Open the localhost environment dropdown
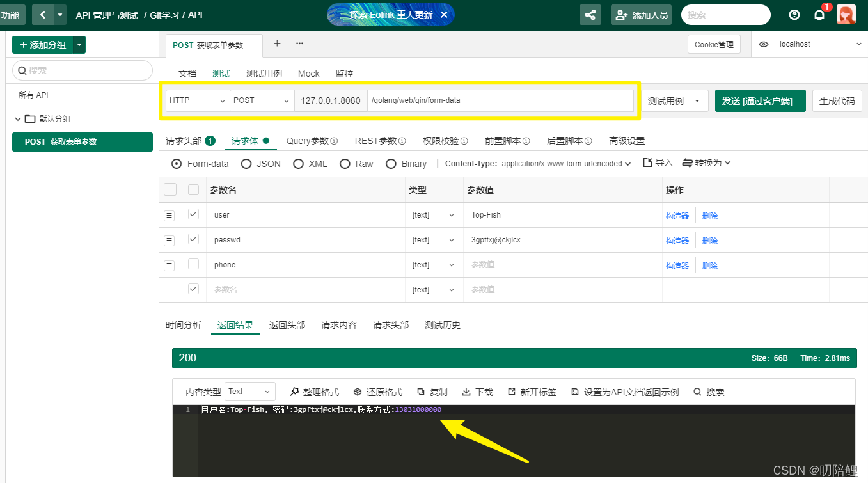The image size is (868, 483). [820, 44]
